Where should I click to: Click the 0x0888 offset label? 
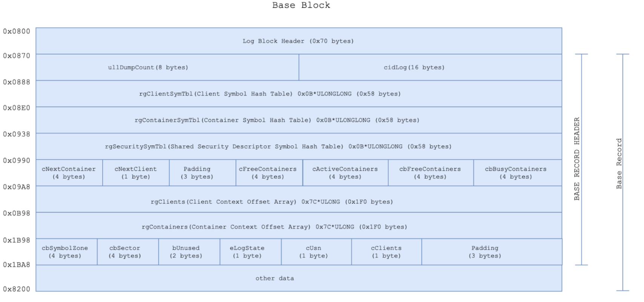[17, 82]
